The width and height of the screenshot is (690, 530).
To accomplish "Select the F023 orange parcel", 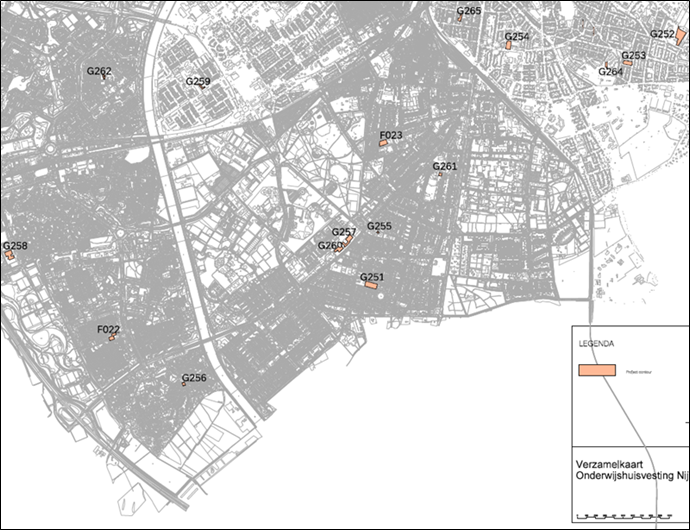I will tap(382, 145).
